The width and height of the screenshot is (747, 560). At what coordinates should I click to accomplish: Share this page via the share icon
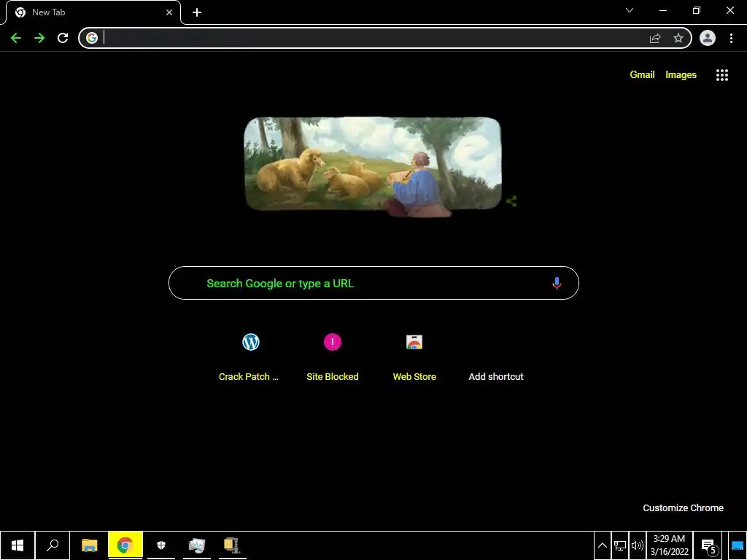click(x=655, y=38)
